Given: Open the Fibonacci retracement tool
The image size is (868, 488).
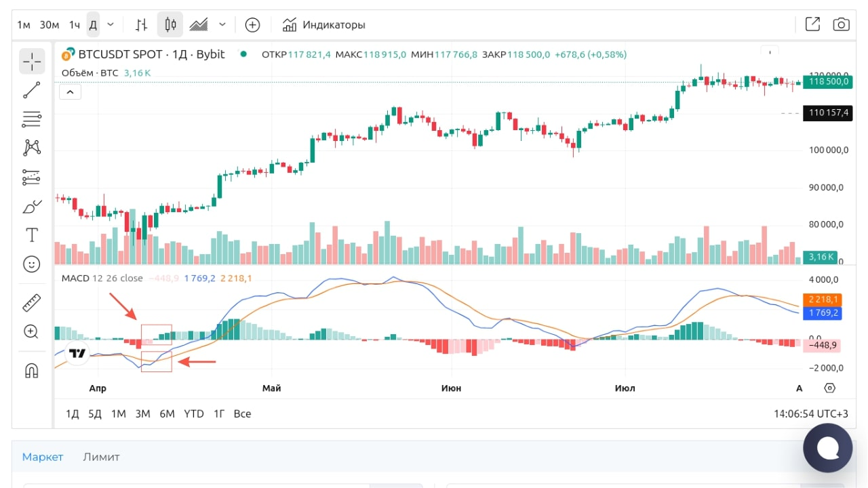Looking at the screenshot, I should point(32,120).
